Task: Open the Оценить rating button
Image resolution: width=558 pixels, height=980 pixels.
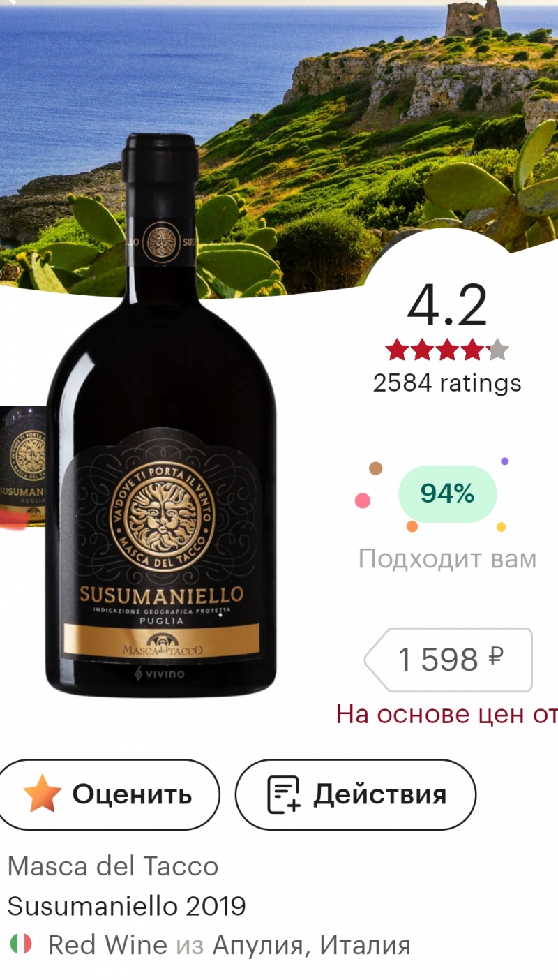Action: pyautogui.click(x=108, y=794)
